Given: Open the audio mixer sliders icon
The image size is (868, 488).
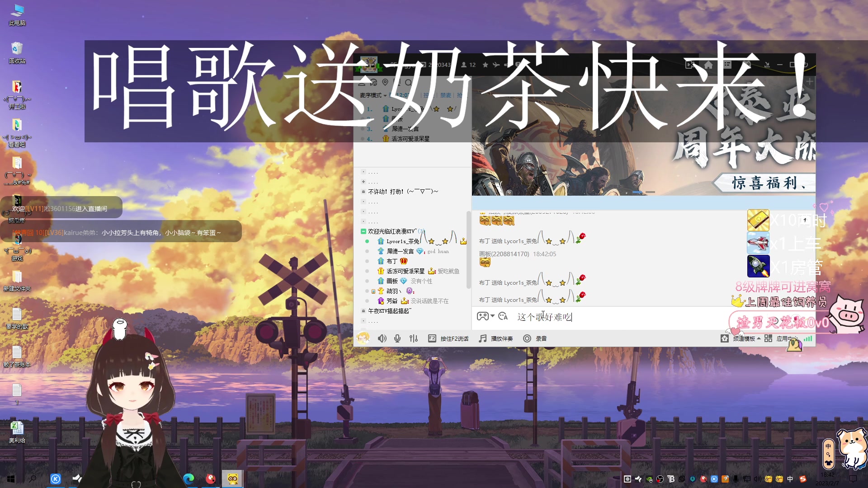Looking at the screenshot, I should pyautogui.click(x=413, y=338).
